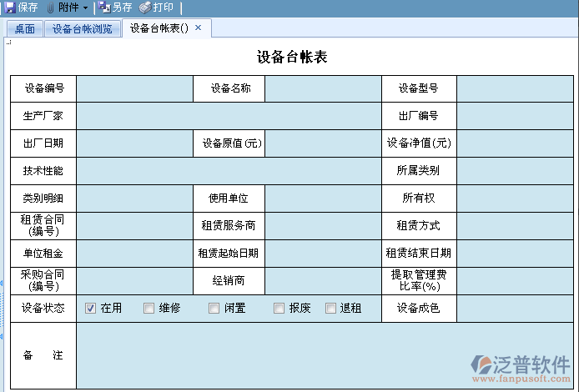This screenshot has width=579, height=392.
Task: Click the 打印 toolbar label
Action: pos(164,7)
